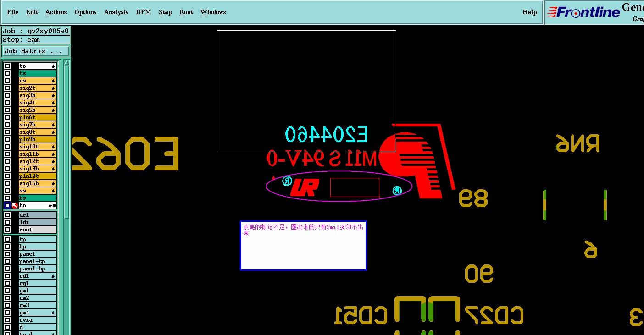Toggle the cvia layer checkbox
644x335 pixels.
[7, 320]
